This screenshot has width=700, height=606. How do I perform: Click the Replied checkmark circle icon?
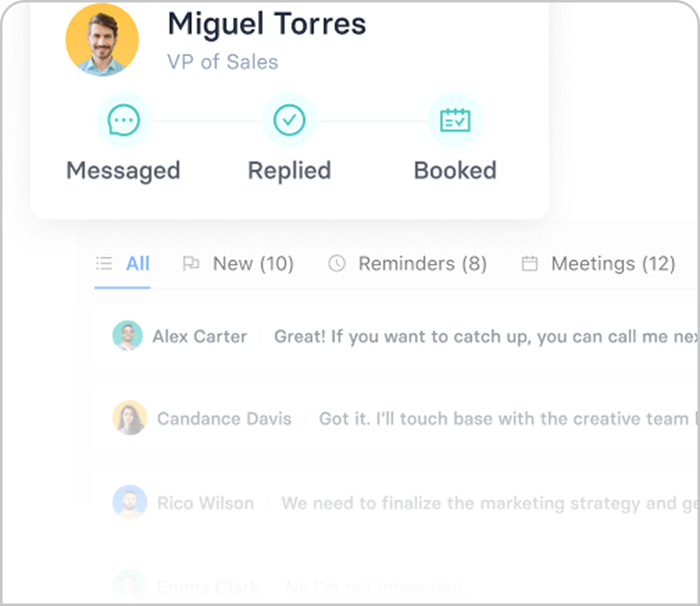(289, 120)
